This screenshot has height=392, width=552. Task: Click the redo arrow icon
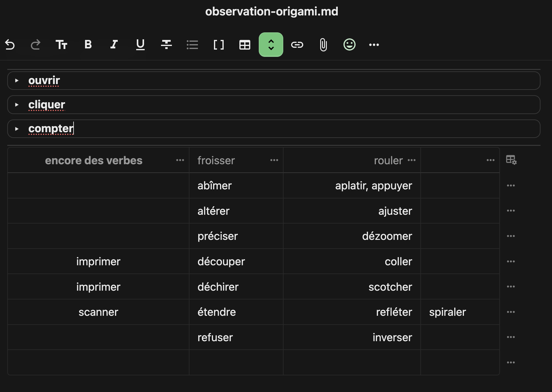pos(36,45)
